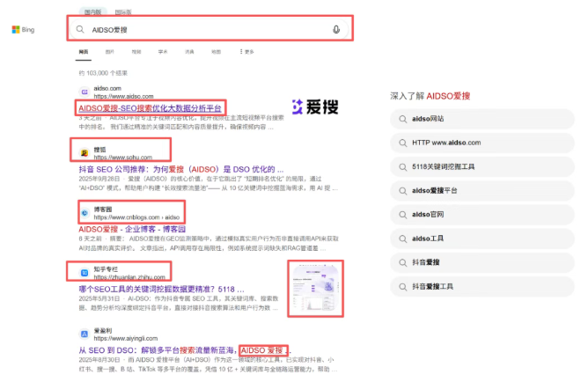Select the 地图 results tab
Viewport: 588px width, 382px height.
coord(216,52)
